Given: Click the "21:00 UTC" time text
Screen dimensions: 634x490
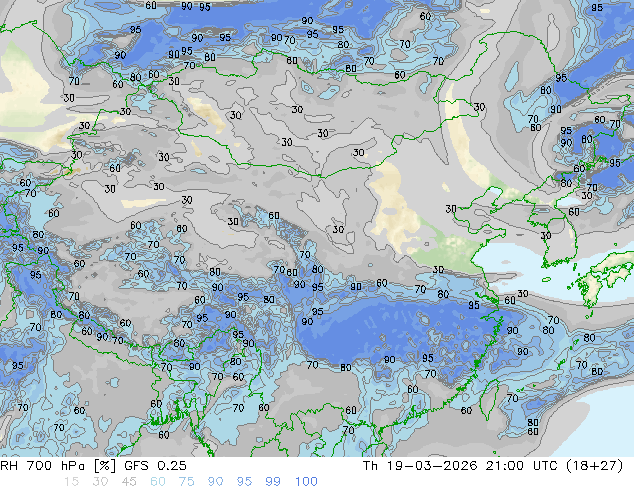Looking at the screenshot, I should click(x=524, y=466).
